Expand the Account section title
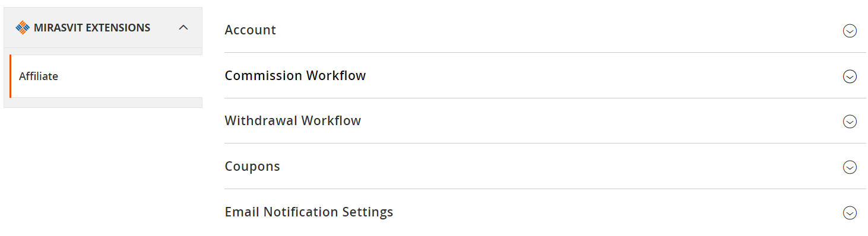Screen dimensions: 868x236 [250, 30]
